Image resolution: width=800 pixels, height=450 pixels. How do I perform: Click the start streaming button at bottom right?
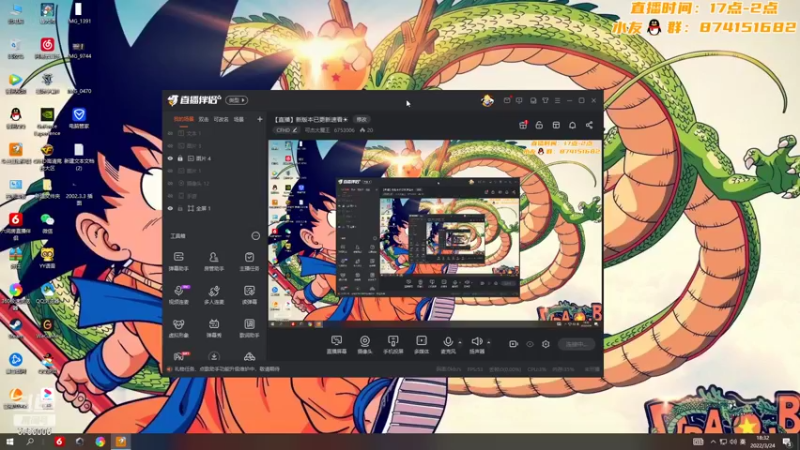(x=577, y=344)
